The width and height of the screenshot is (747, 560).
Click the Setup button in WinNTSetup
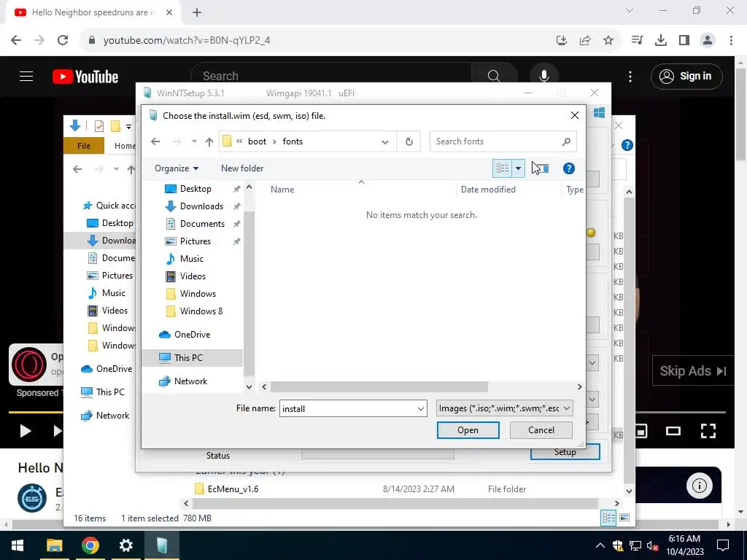[565, 453]
